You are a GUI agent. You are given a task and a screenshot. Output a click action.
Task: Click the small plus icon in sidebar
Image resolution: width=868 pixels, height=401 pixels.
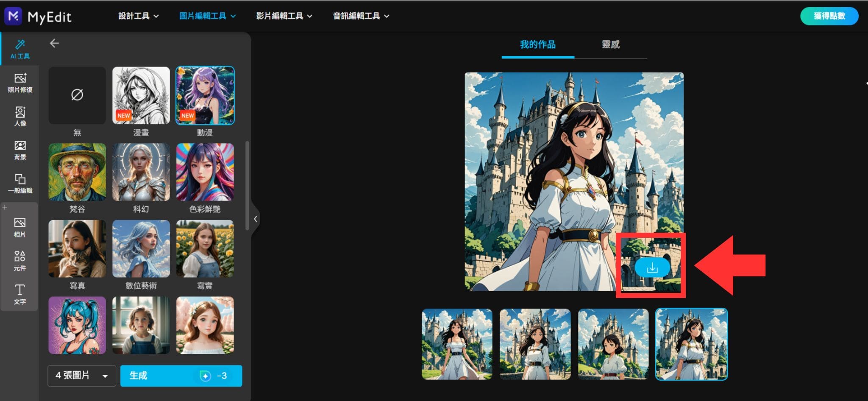(5, 207)
